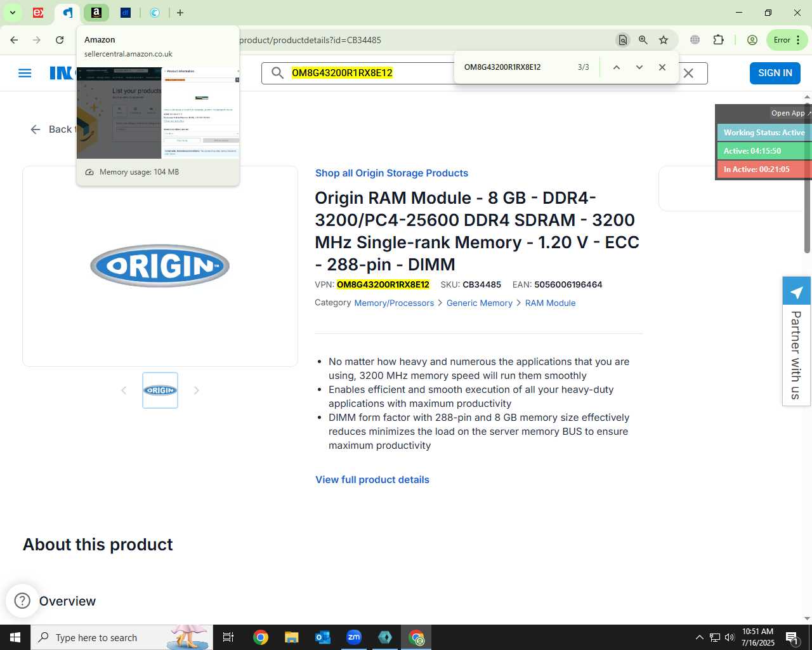Click the browser back arrow
The height and width of the screenshot is (650, 812).
tap(14, 40)
